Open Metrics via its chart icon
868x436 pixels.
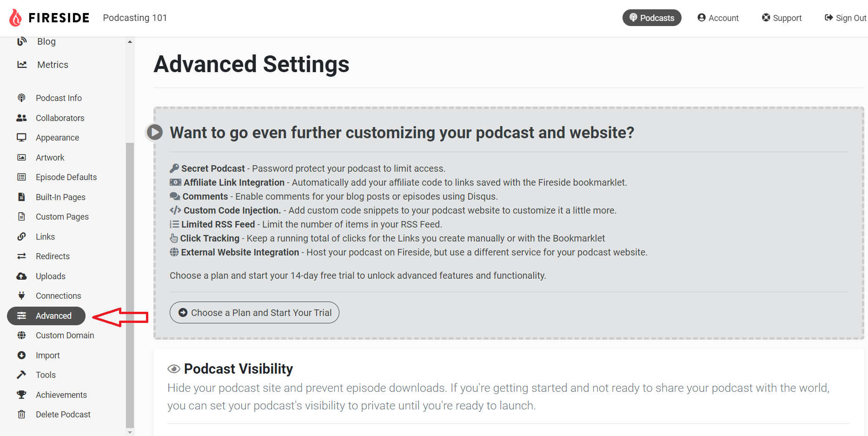click(22, 65)
